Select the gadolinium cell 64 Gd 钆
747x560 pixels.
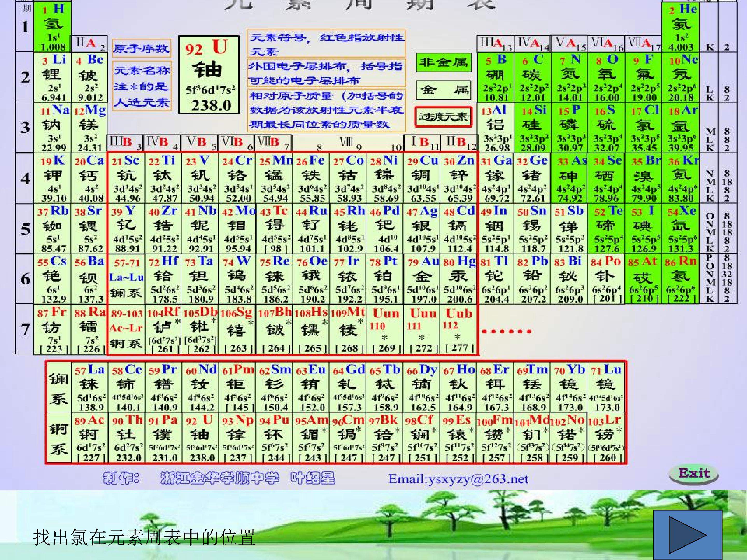click(348, 387)
